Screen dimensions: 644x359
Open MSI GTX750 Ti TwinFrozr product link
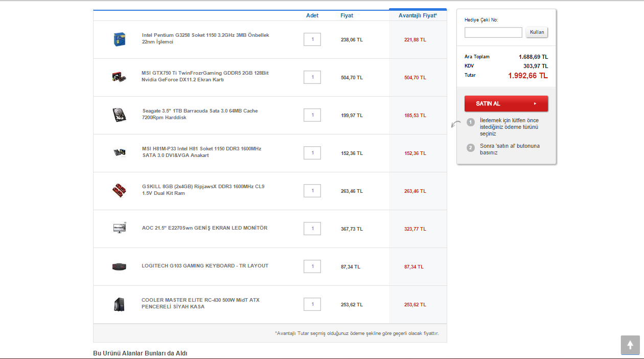(x=205, y=76)
